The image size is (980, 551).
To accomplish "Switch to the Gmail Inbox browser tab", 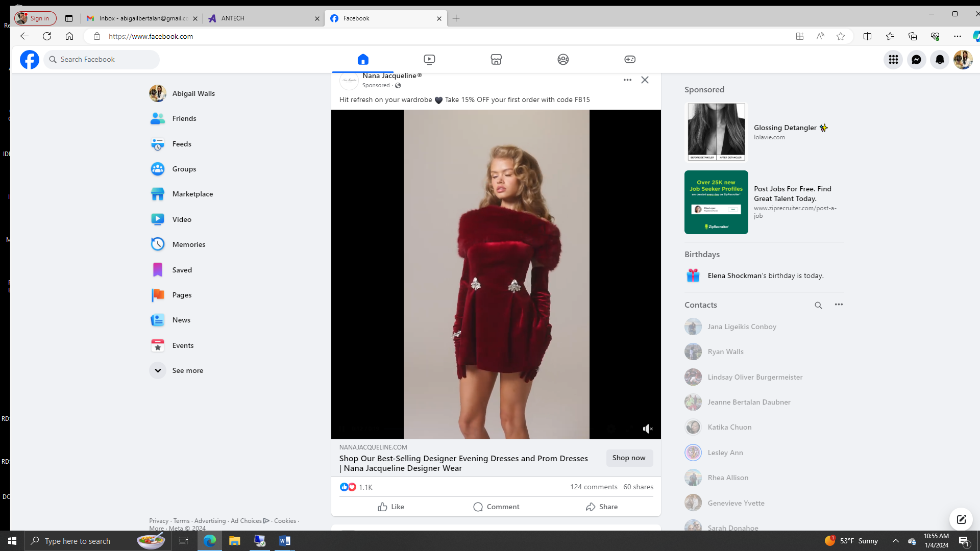I will click(142, 18).
